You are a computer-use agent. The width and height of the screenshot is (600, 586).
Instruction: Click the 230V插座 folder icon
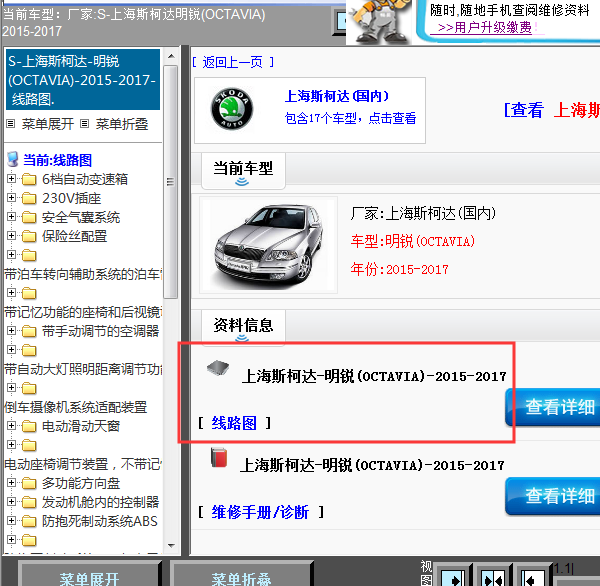click(29, 198)
